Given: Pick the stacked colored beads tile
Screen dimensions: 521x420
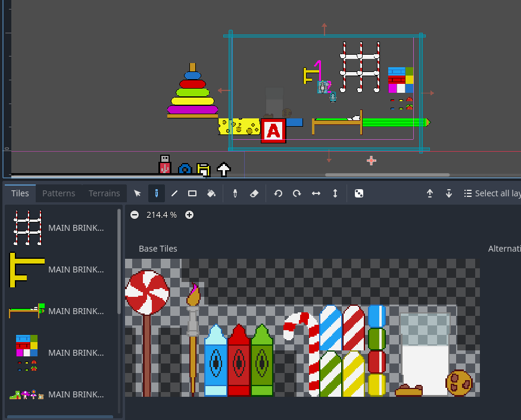Looking at the screenshot, I should pos(377,350).
